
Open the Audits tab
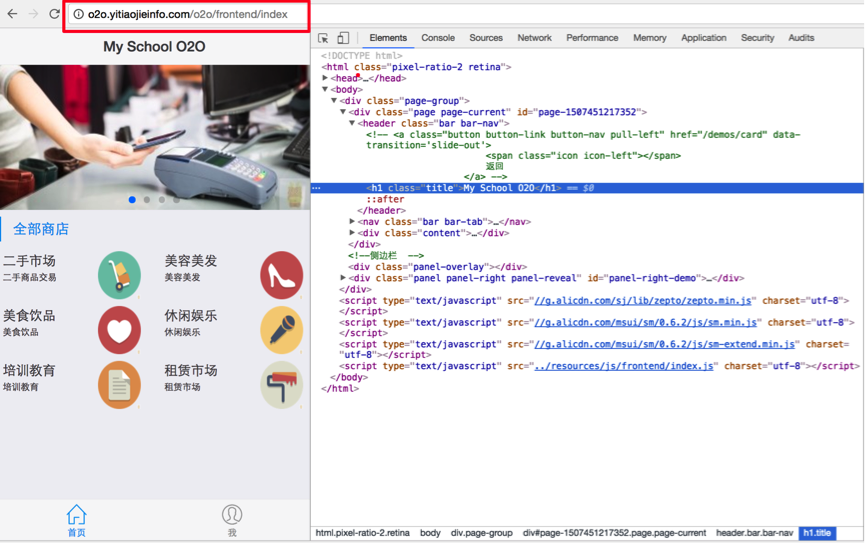click(x=801, y=38)
